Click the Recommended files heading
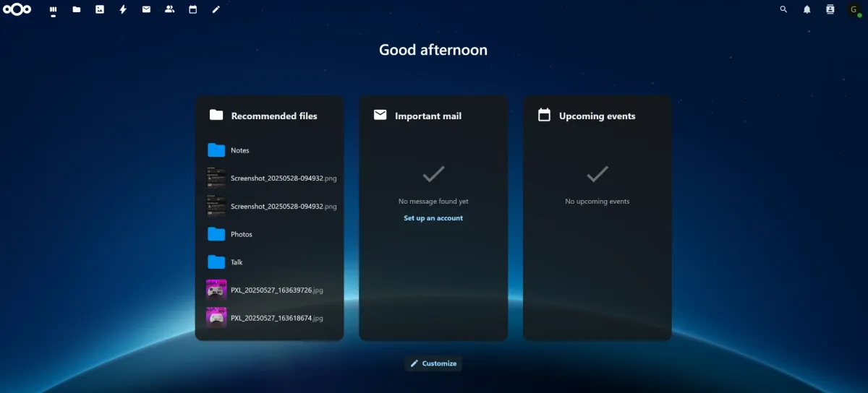 tap(274, 116)
